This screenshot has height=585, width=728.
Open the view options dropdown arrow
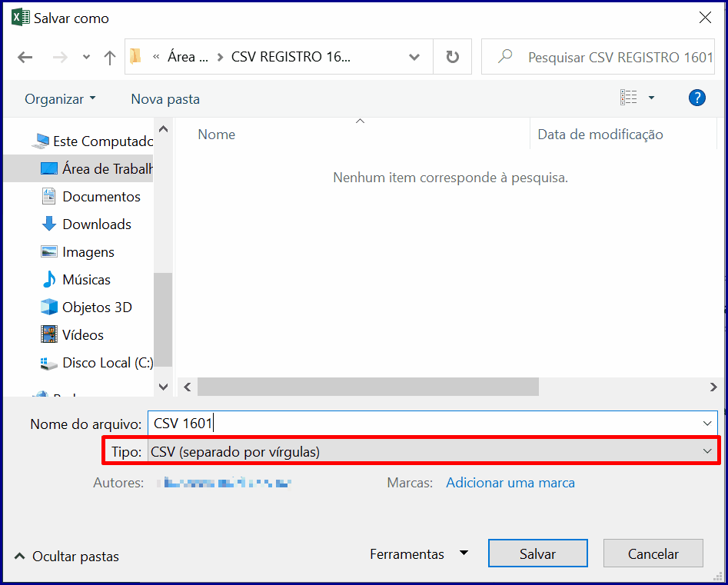point(651,98)
